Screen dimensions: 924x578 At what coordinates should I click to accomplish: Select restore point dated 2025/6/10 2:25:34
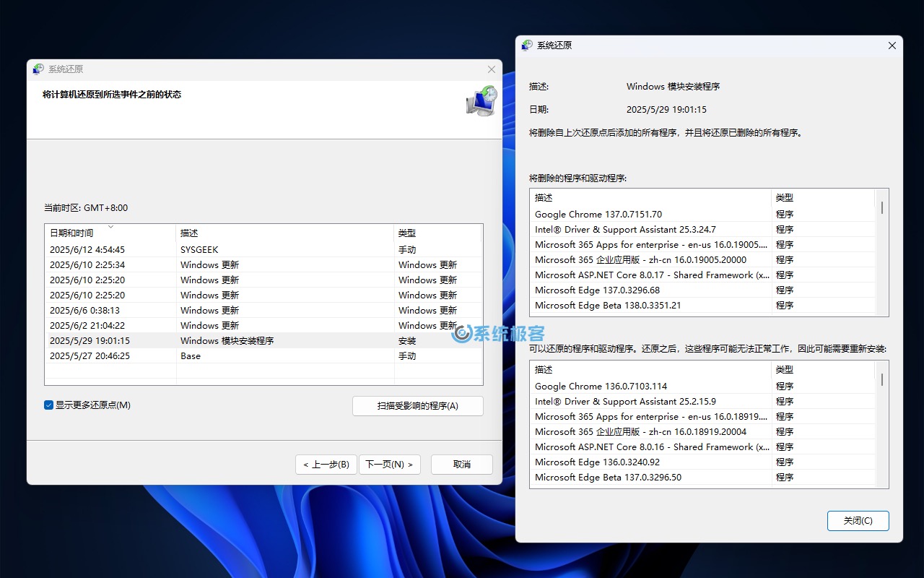point(263,265)
